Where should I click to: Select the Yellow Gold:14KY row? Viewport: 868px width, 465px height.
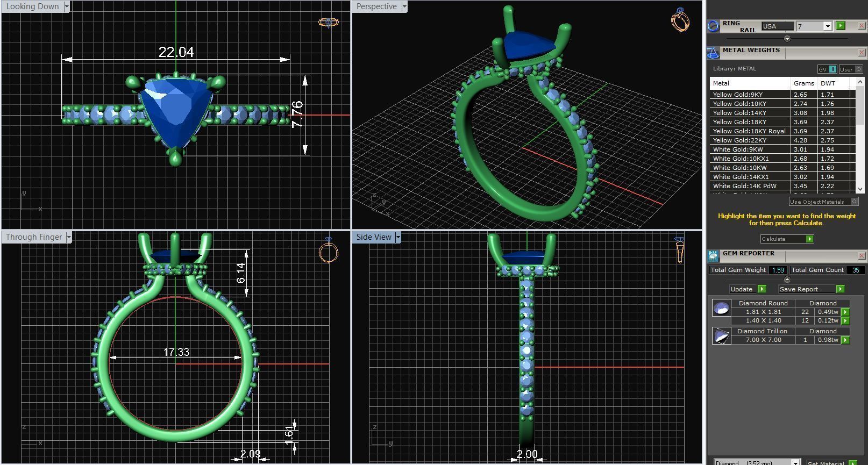pyautogui.click(x=782, y=112)
